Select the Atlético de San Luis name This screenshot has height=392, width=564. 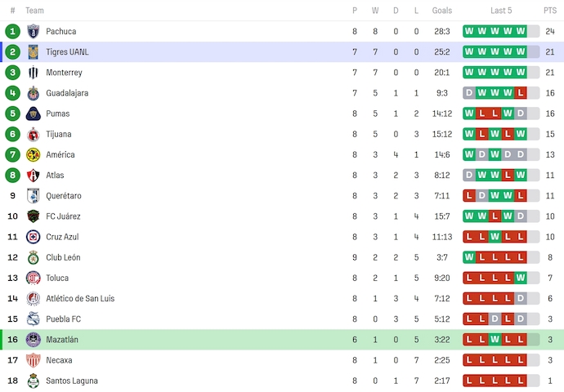80,298
